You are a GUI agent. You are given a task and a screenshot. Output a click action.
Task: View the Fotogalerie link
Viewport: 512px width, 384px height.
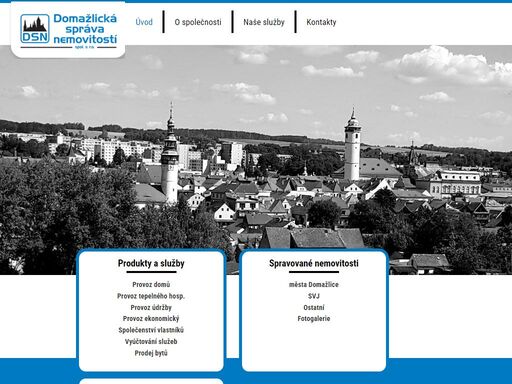pos(314,319)
